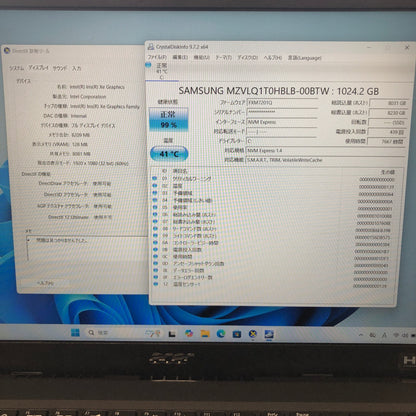Click status icon for 0B 電源投入回数 row
416x416 pixels.
tap(155, 249)
